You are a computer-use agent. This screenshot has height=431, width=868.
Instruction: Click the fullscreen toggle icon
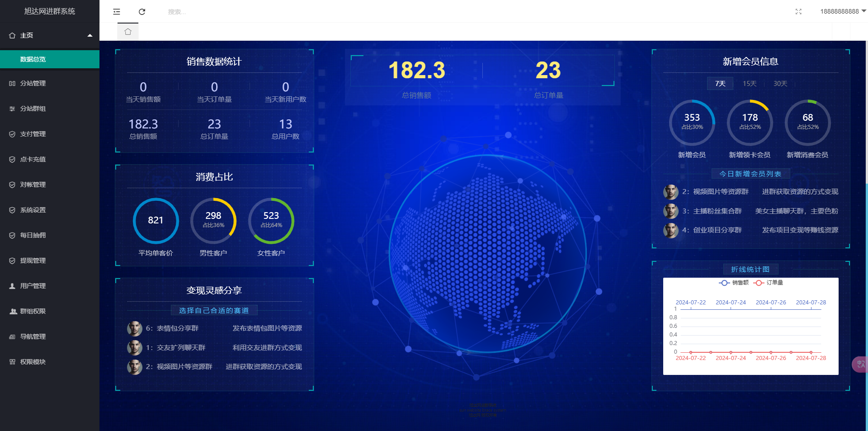pyautogui.click(x=798, y=12)
